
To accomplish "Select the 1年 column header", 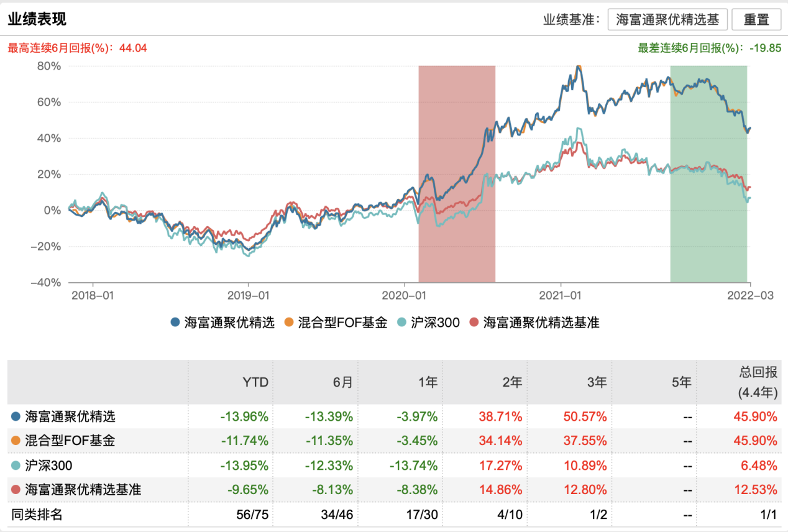I will 428,382.
